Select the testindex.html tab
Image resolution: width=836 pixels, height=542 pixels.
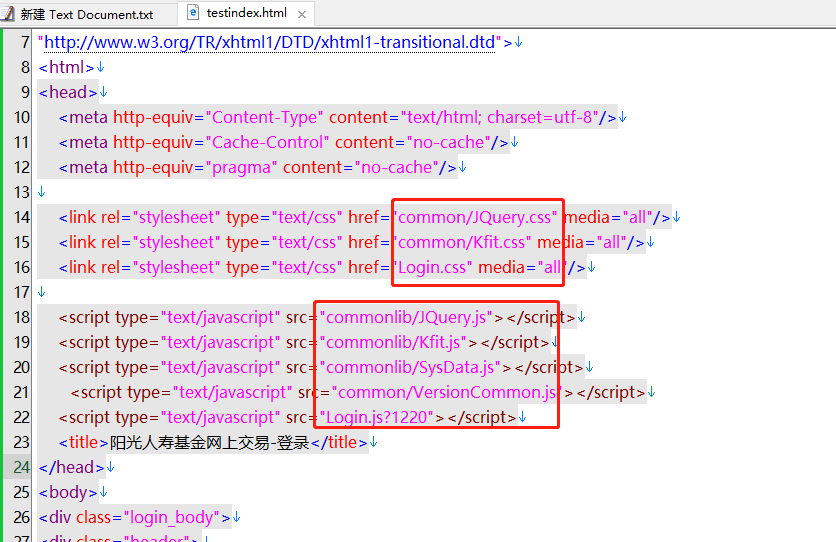(246, 13)
